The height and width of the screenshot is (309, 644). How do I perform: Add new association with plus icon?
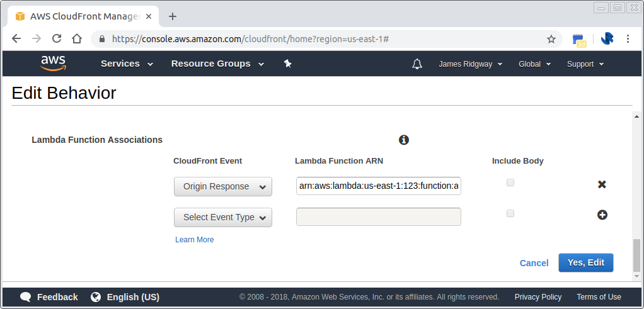(602, 215)
